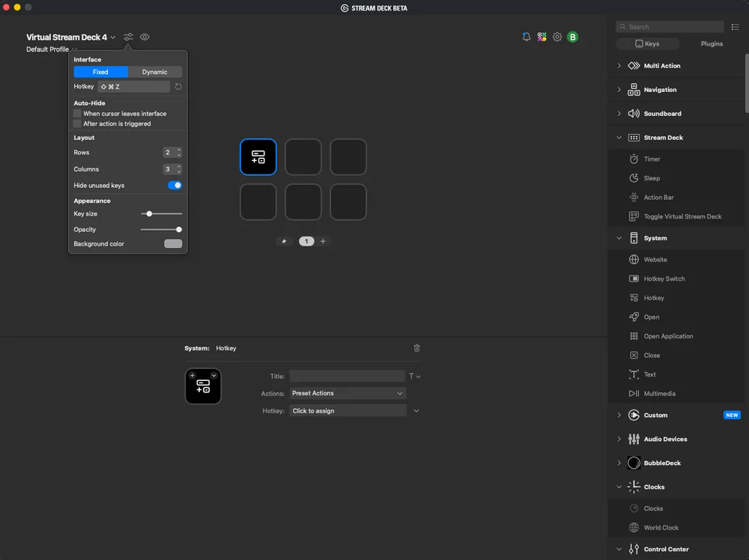This screenshot has height=560, width=749.
Task: Switch to the Plugins tab
Action: click(711, 43)
